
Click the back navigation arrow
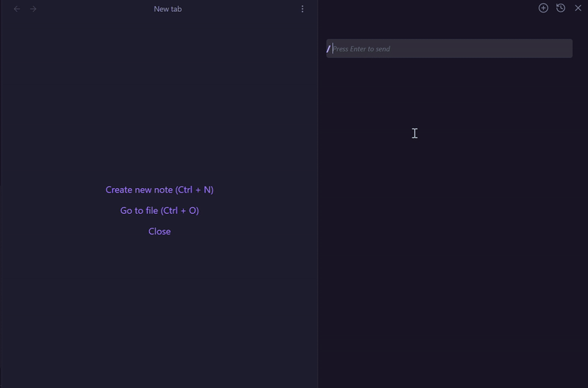pyautogui.click(x=17, y=9)
